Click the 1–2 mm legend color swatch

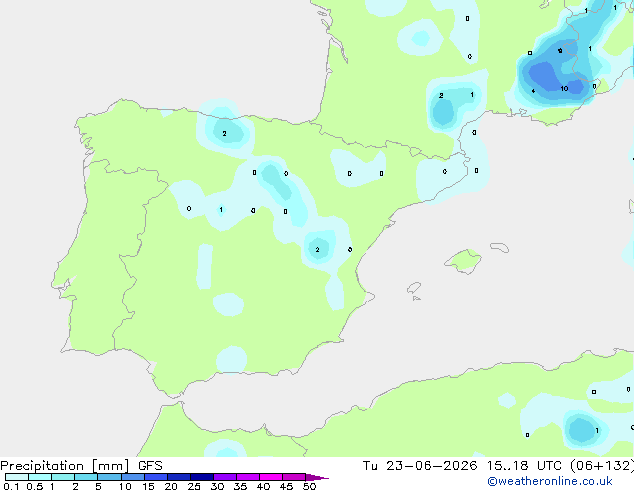tap(63, 477)
